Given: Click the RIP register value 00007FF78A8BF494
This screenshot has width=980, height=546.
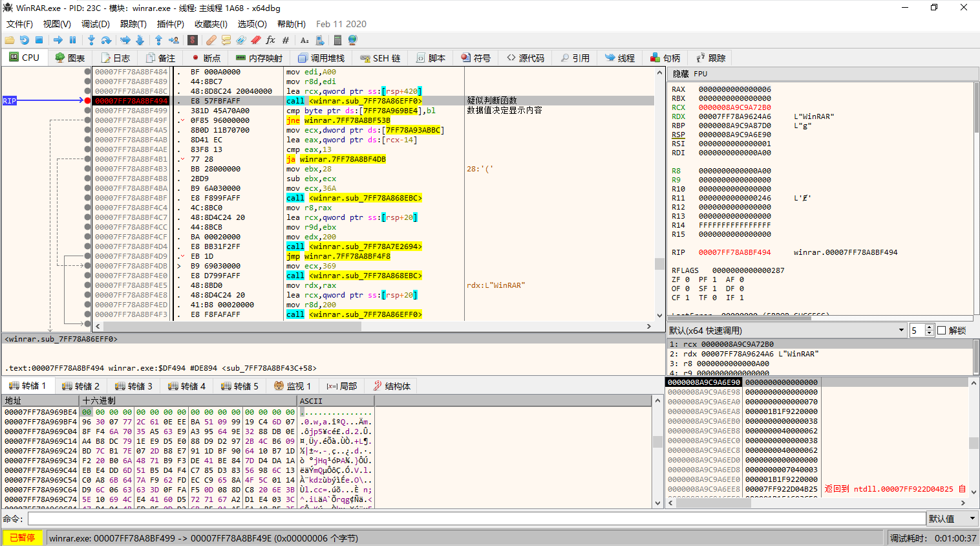Looking at the screenshot, I should [734, 252].
